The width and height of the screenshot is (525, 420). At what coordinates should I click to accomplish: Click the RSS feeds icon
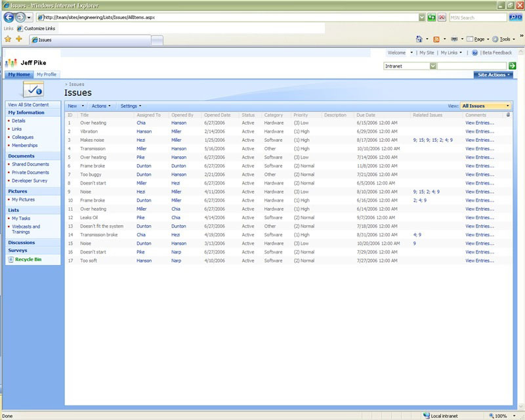click(436, 39)
